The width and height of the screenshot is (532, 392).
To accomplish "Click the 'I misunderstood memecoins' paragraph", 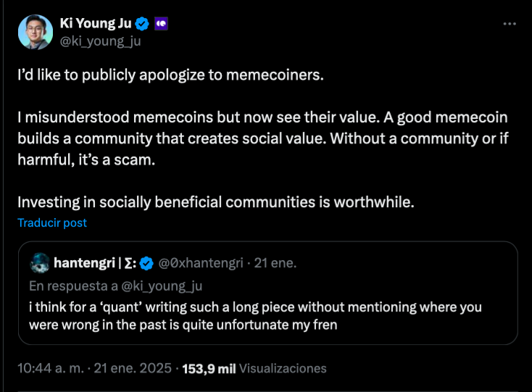I will tap(262, 138).
